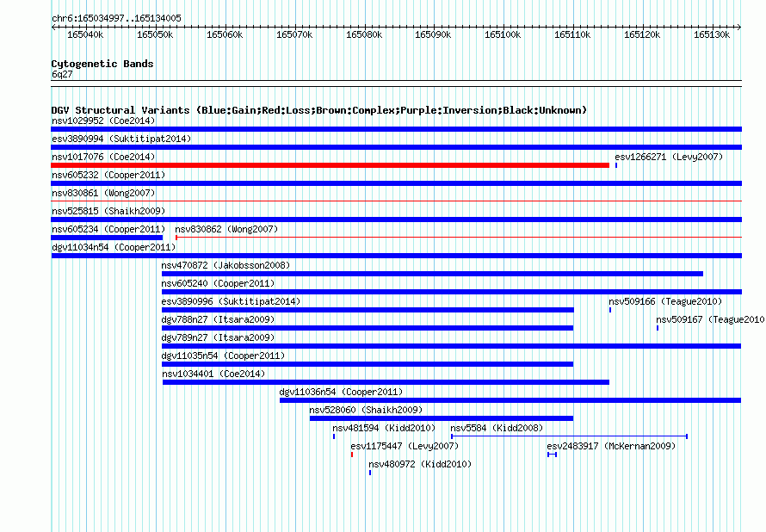This screenshot has width=766, height=532.
Task: Click the nsv509166 (Teague2010) small marker
Action: 610,310
